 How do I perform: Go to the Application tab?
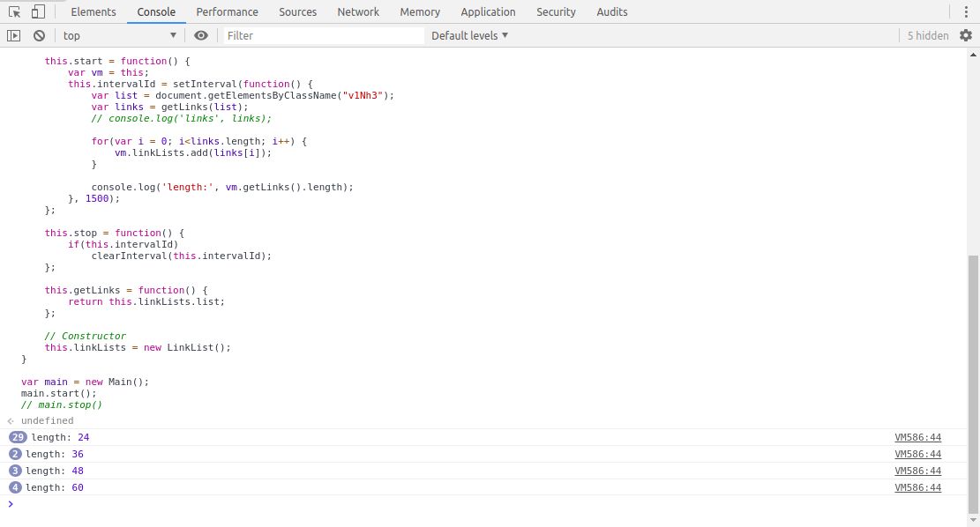tap(488, 11)
